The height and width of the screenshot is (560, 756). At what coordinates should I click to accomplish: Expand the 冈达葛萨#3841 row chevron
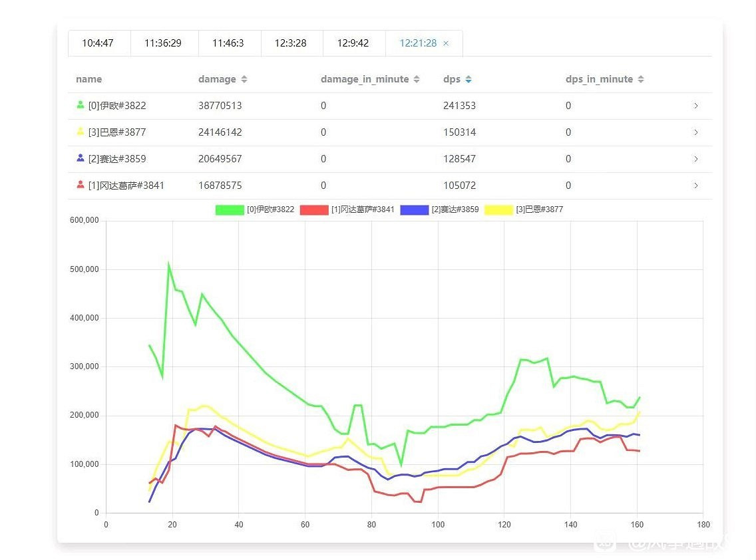pyautogui.click(x=696, y=186)
